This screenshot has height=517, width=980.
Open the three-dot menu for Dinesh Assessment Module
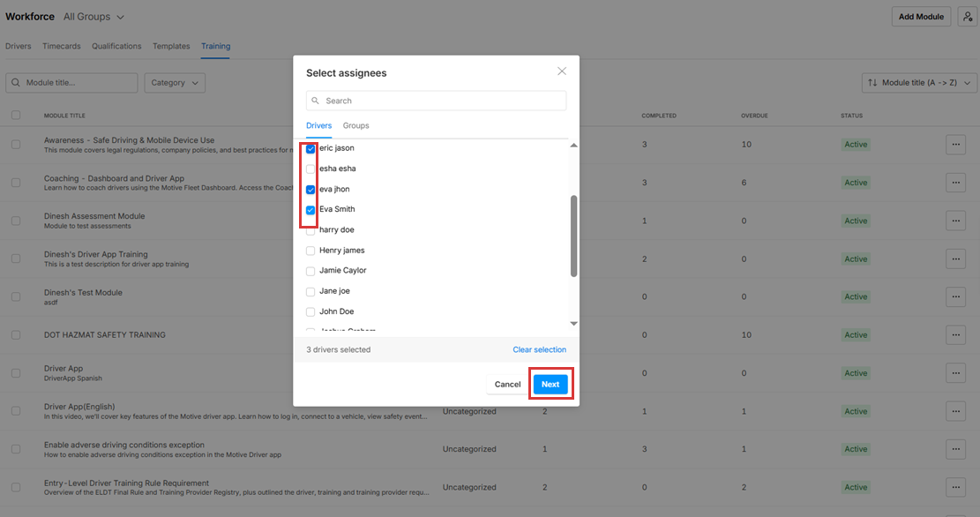[x=955, y=221]
